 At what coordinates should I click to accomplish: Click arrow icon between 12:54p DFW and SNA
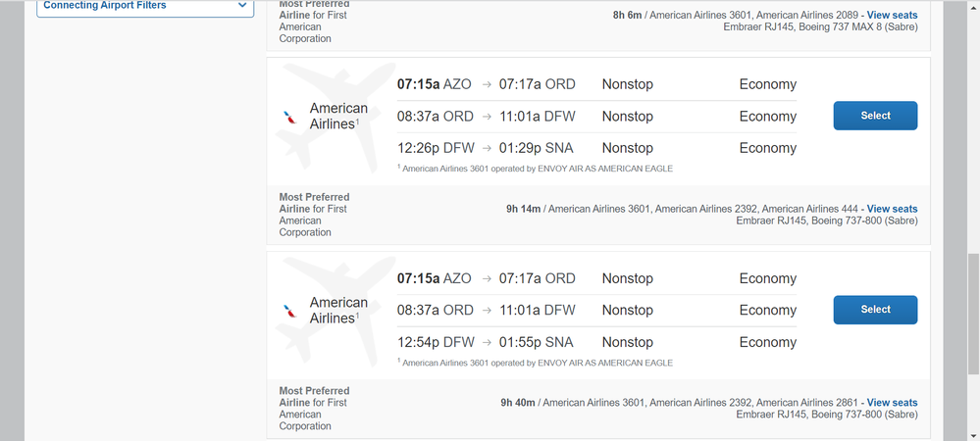[x=487, y=342]
